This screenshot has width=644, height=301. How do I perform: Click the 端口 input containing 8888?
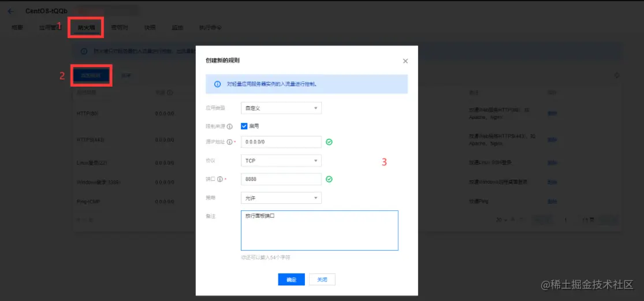(x=281, y=180)
